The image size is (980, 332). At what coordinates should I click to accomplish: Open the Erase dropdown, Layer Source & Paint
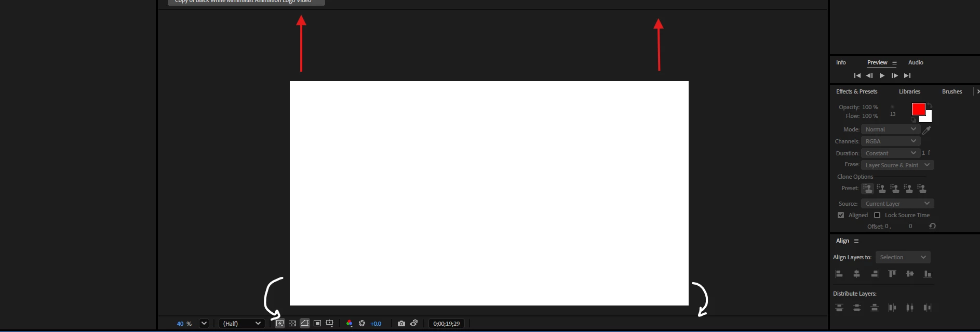pos(897,165)
